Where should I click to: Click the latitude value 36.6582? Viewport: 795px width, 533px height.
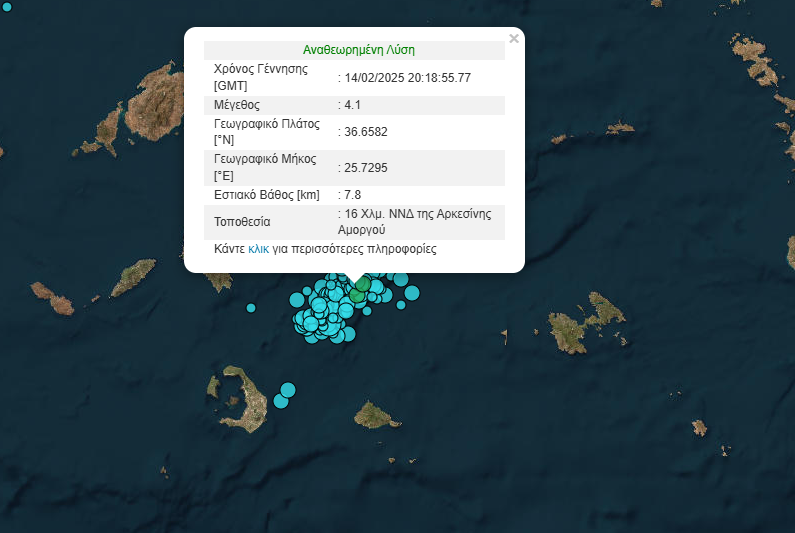pos(365,133)
